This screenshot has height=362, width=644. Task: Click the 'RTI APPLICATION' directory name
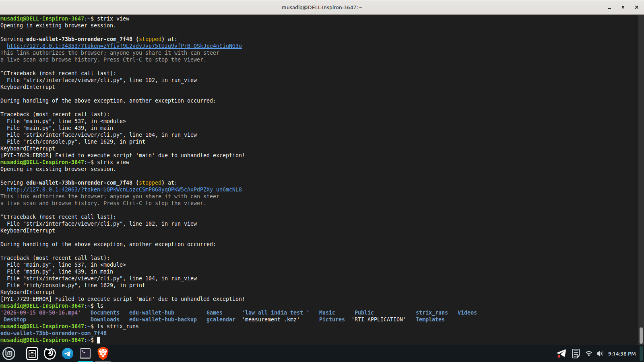pyautogui.click(x=379, y=319)
